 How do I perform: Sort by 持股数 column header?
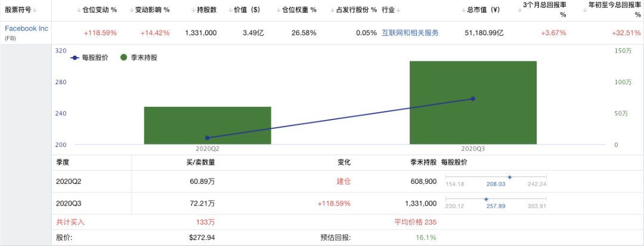click(204, 10)
